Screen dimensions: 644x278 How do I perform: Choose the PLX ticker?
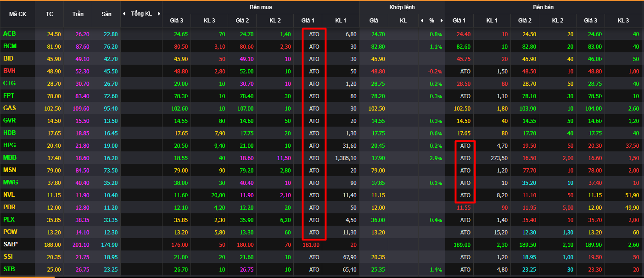click(x=9, y=219)
